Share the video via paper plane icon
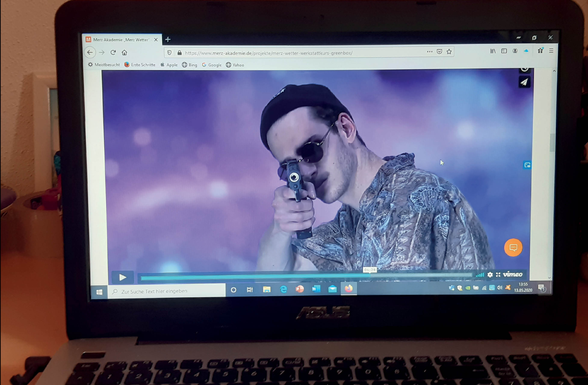Screen dimensions: 588x385 [524, 82]
